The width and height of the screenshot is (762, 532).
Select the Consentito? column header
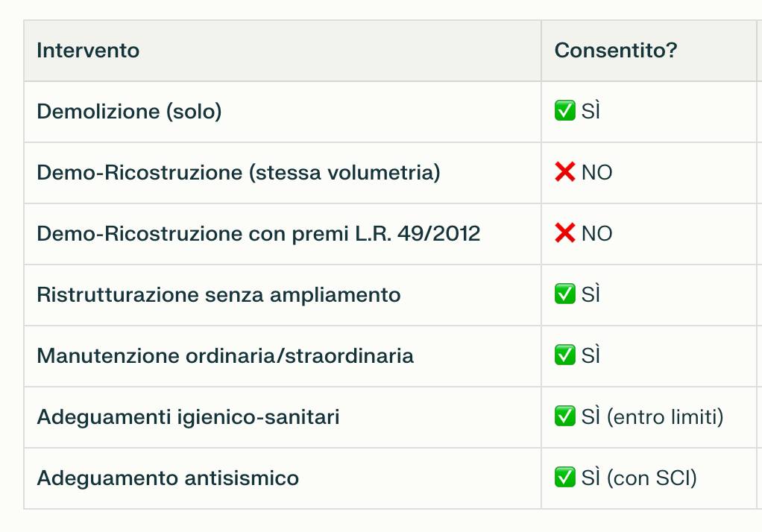point(616,51)
